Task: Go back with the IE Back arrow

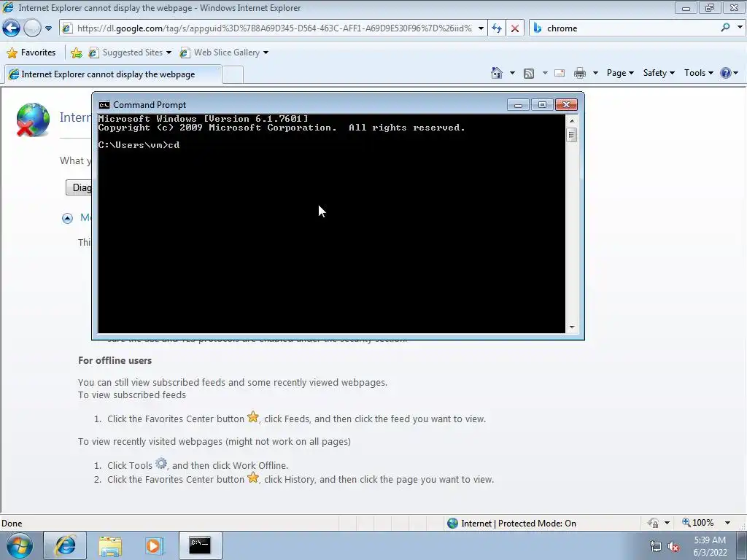Action: coord(12,28)
